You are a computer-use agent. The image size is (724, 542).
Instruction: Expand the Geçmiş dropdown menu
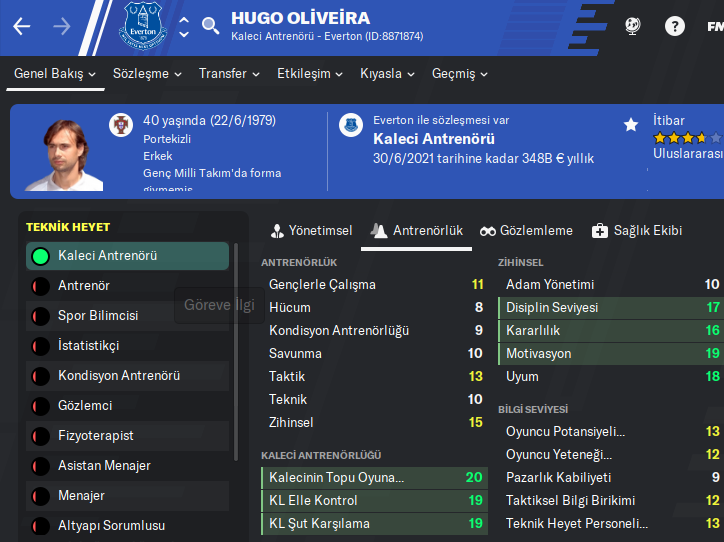[x=460, y=74]
